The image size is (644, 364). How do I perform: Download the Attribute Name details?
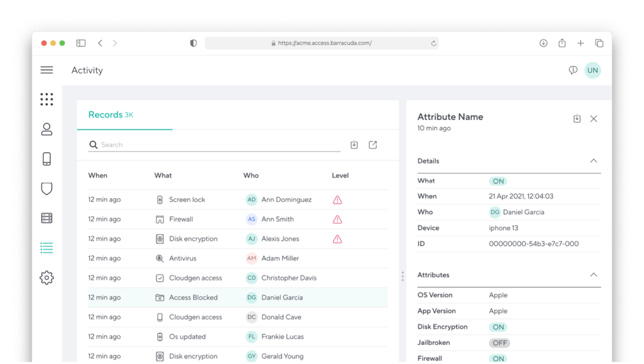577,119
